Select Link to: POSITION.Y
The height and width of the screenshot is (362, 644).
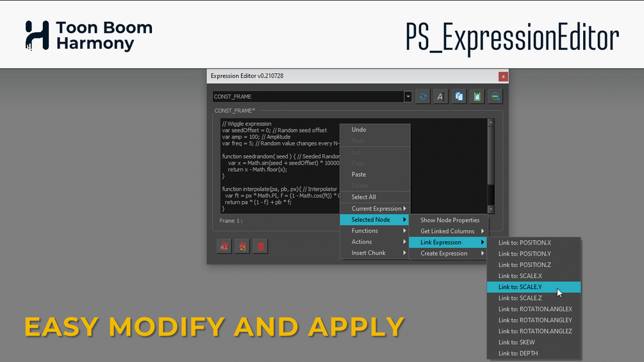click(x=534, y=254)
